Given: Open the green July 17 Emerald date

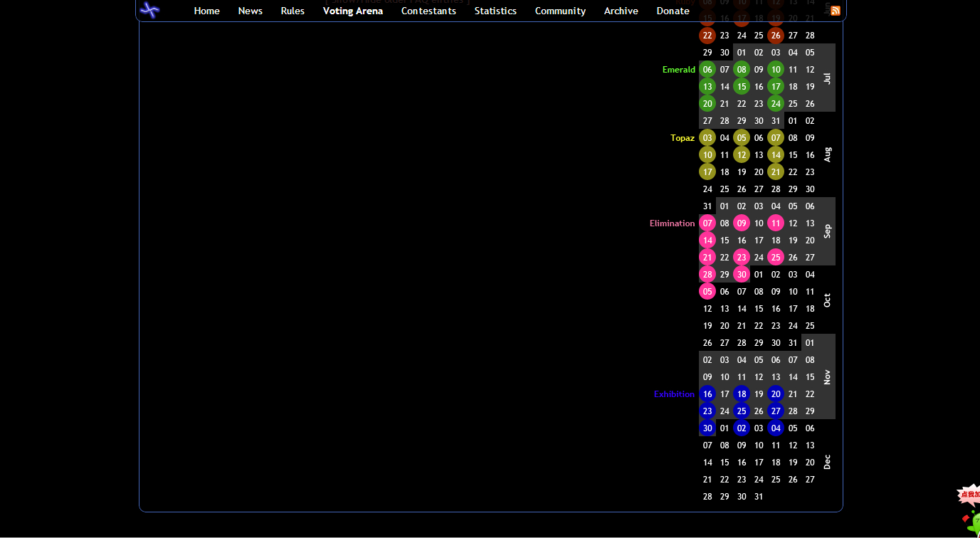Looking at the screenshot, I should [x=776, y=87].
